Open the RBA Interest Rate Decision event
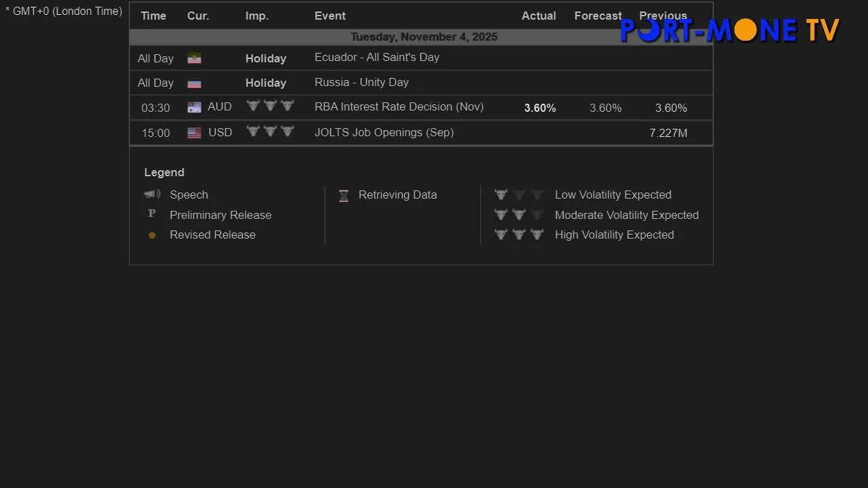Screen dimensions: 868x488 click(399, 107)
